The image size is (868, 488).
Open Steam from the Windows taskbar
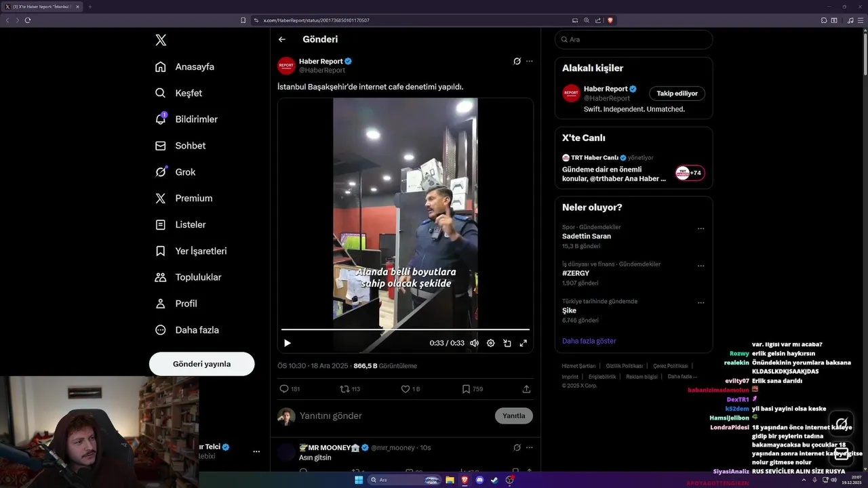[x=494, y=480]
